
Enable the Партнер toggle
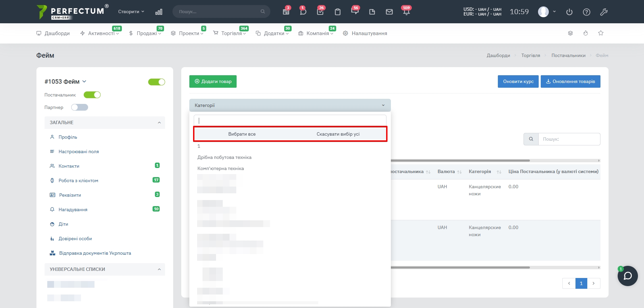click(x=80, y=107)
